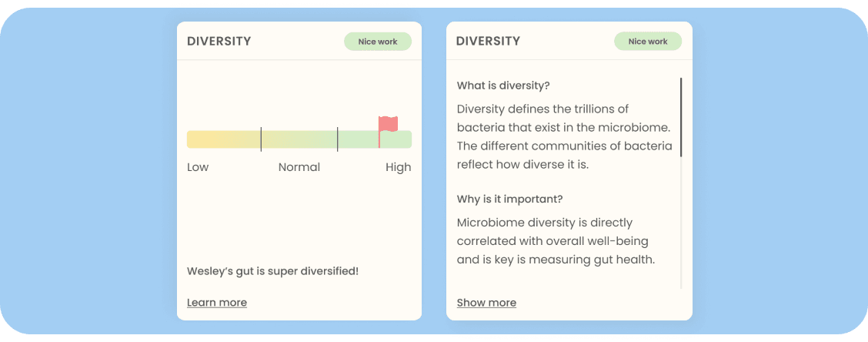
Task: Click the Normal label under the gauge
Action: point(299,167)
